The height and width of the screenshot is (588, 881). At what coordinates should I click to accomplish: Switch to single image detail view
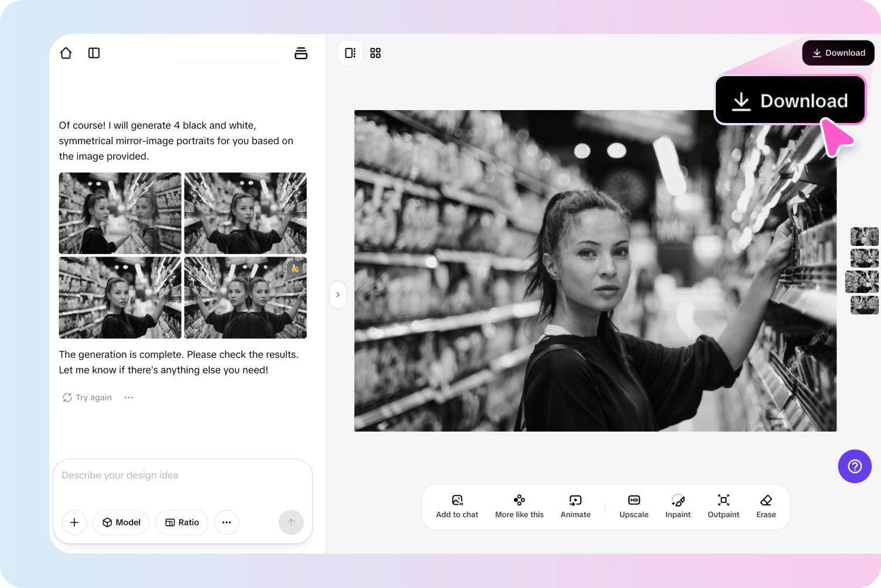pyautogui.click(x=350, y=53)
